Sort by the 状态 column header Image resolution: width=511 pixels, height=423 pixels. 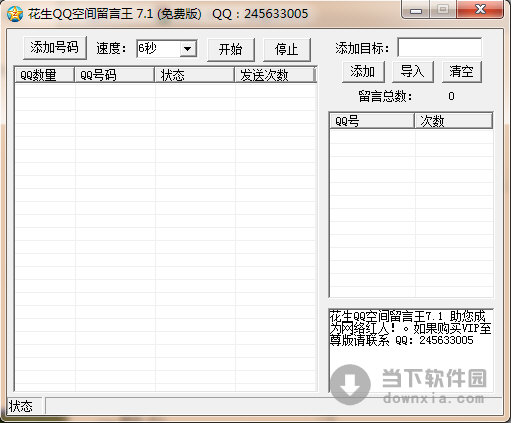(x=194, y=75)
